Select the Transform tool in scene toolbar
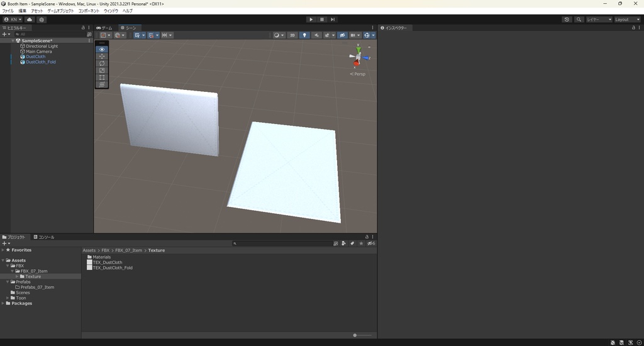Image resolution: width=644 pixels, height=346 pixels. [102, 84]
